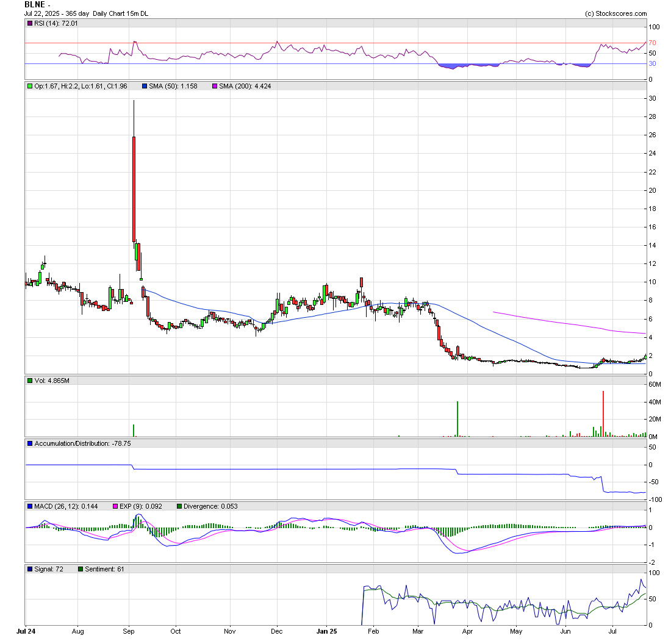Click the volume axis label 60M

tap(655, 385)
